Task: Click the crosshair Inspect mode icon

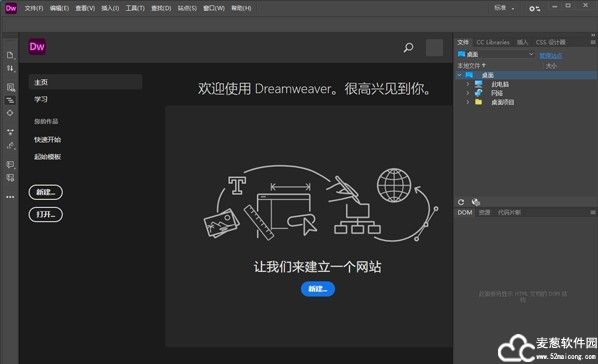Action: (x=10, y=113)
